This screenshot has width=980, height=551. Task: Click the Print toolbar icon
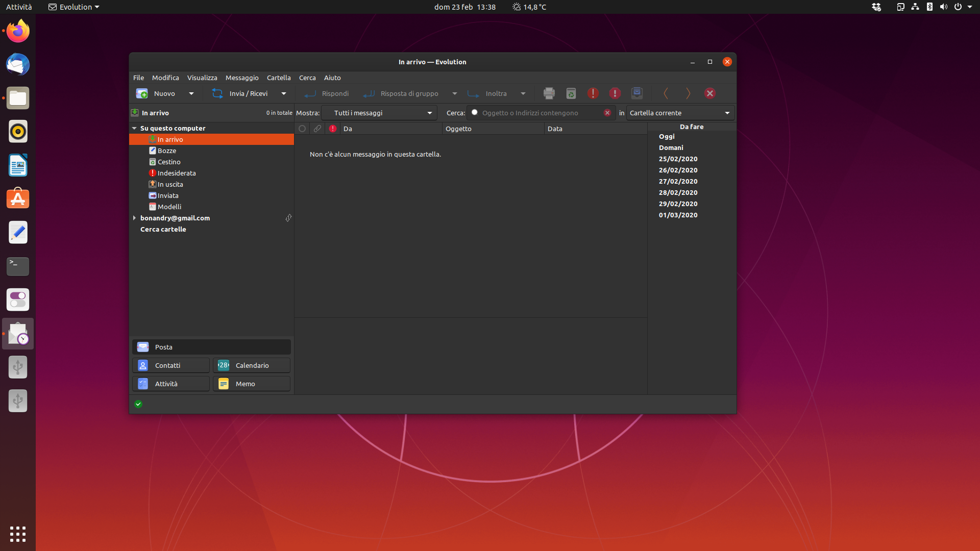(x=549, y=93)
